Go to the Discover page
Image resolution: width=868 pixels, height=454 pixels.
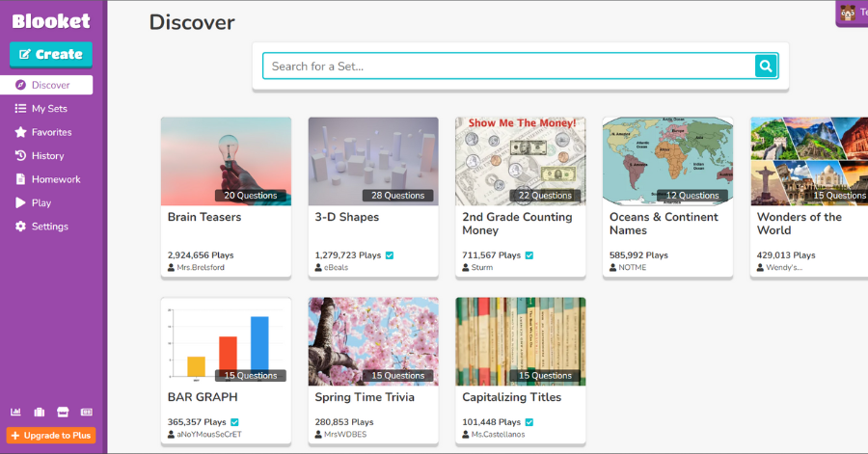pos(46,85)
